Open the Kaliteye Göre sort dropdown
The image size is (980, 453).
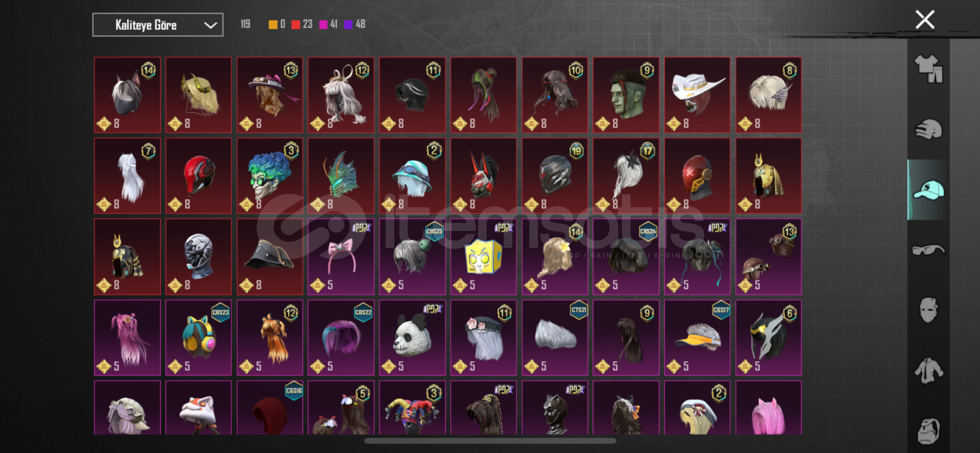pos(158,25)
